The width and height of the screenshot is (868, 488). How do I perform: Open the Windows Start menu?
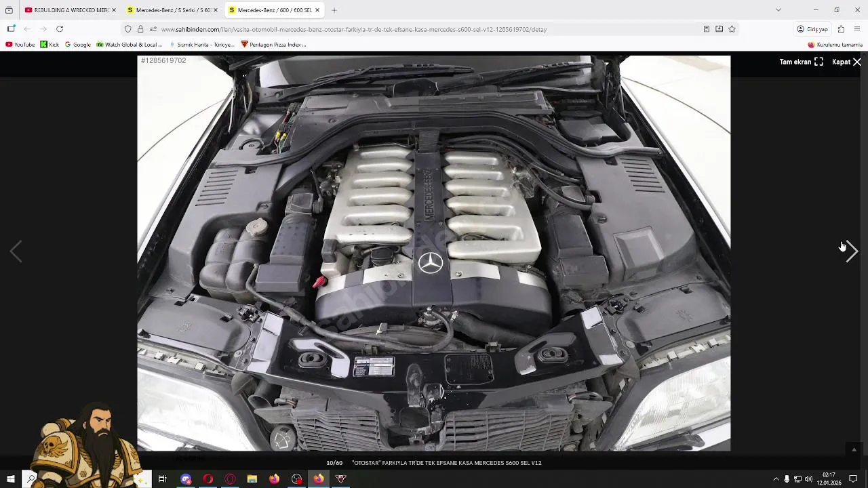(x=10, y=479)
